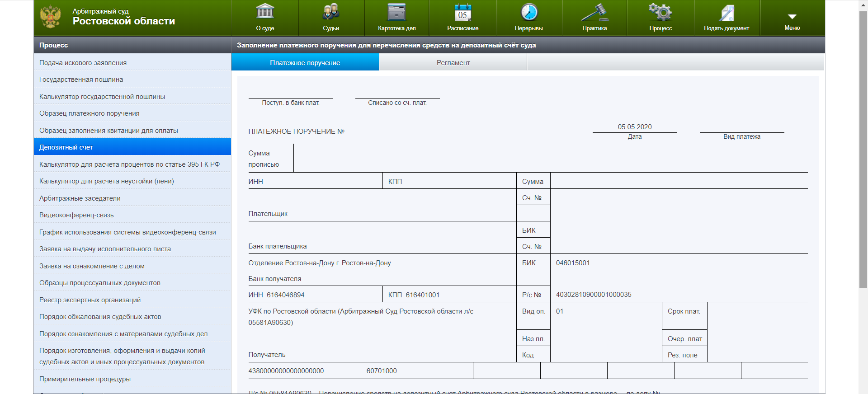Open the 'Перерывы' clock icon

(528, 12)
